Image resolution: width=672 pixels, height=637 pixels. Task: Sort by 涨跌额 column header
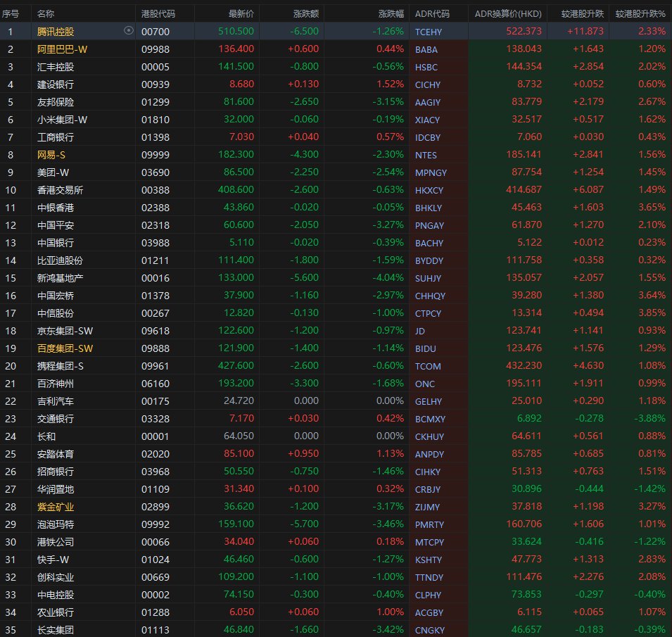pyautogui.click(x=306, y=14)
